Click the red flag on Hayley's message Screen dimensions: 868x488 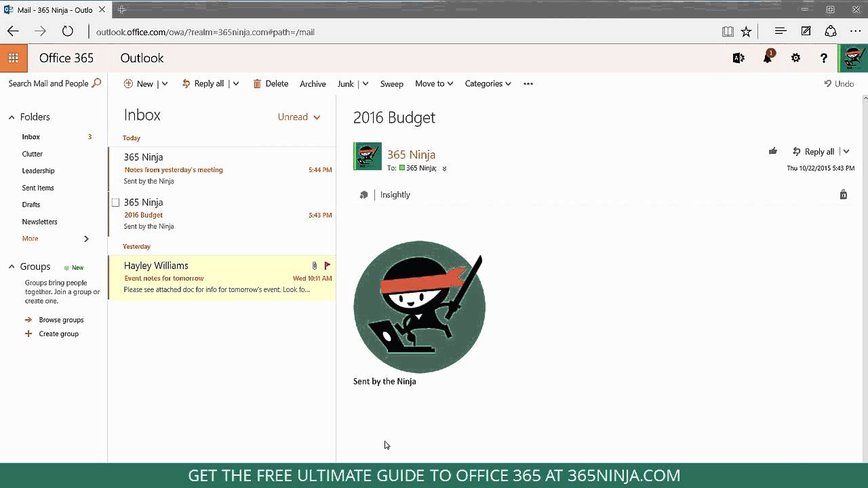coord(328,266)
